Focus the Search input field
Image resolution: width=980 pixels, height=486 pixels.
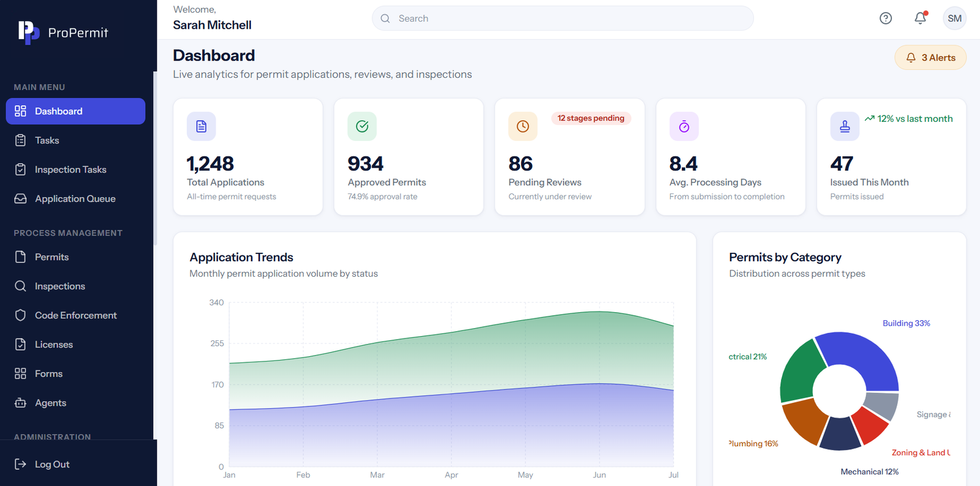[562, 18]
